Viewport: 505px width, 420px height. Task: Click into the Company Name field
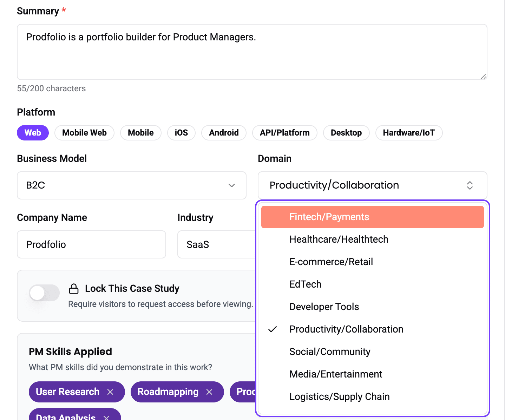(91, 244)
